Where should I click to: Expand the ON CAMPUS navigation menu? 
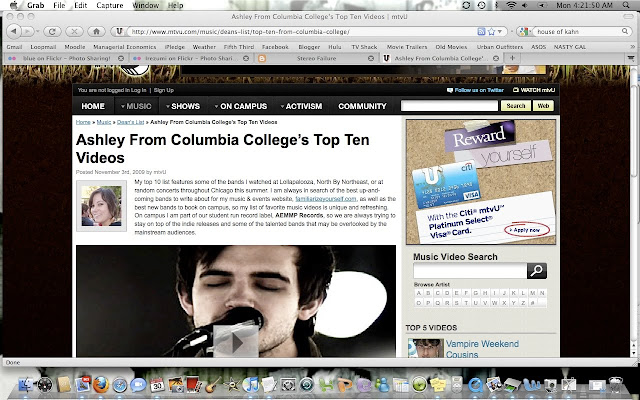[240, 106]
